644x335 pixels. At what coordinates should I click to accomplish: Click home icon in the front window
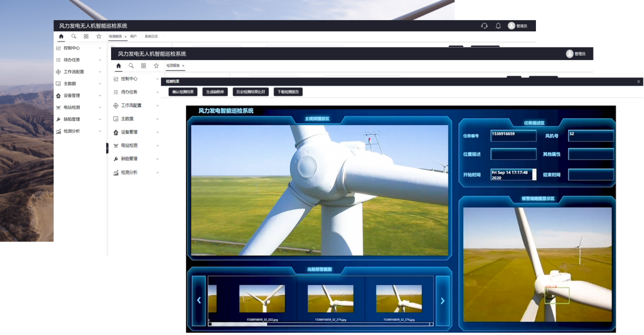point(119,66)
